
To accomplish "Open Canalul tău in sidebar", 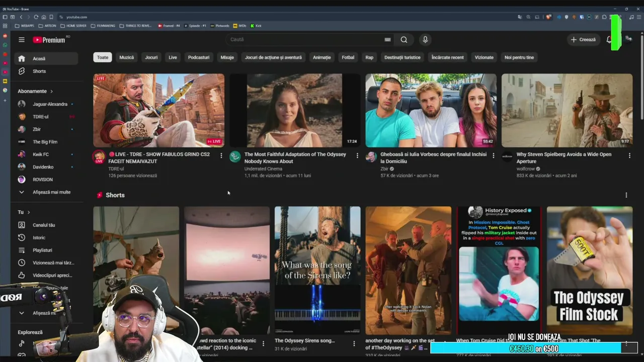I will tap(46, 225).
